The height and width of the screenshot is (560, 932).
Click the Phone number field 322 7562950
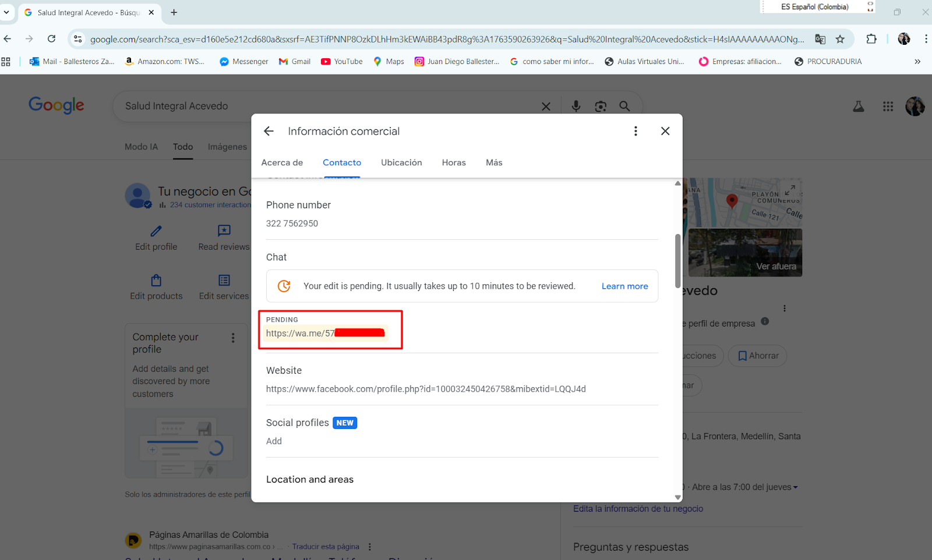pos(292,224)
